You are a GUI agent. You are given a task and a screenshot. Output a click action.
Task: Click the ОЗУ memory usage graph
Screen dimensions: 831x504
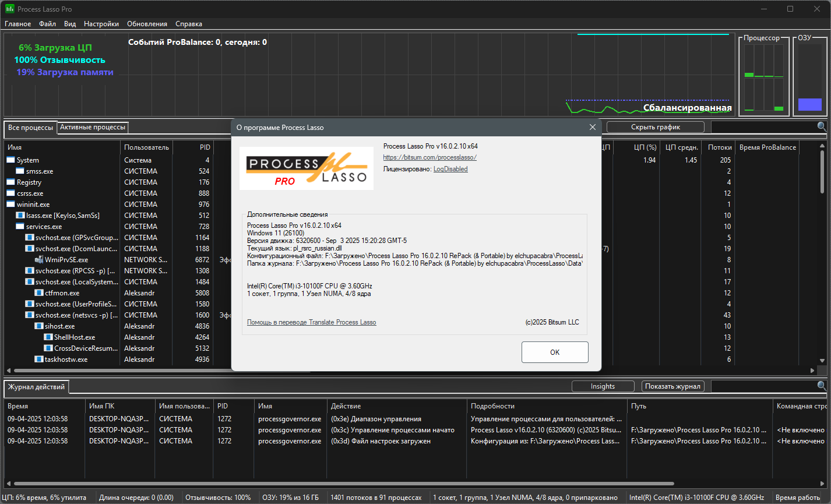tap(809, 77)
